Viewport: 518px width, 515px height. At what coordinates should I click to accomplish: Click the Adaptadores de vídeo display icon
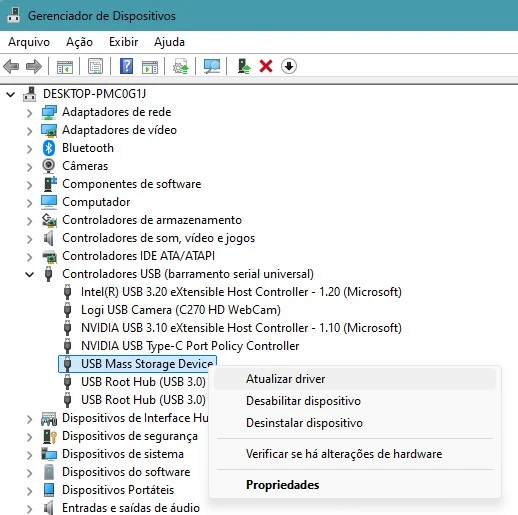click(49, 130)
